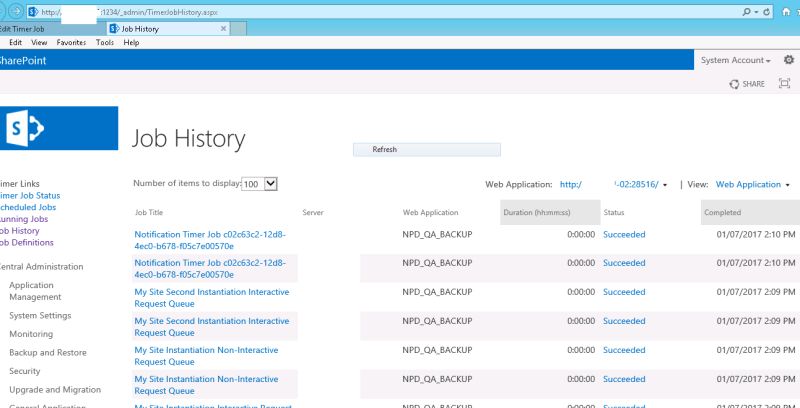Open the Help menu
This screenshot has height=408, width=800.
pyautogui.click(x=131, y=42)
